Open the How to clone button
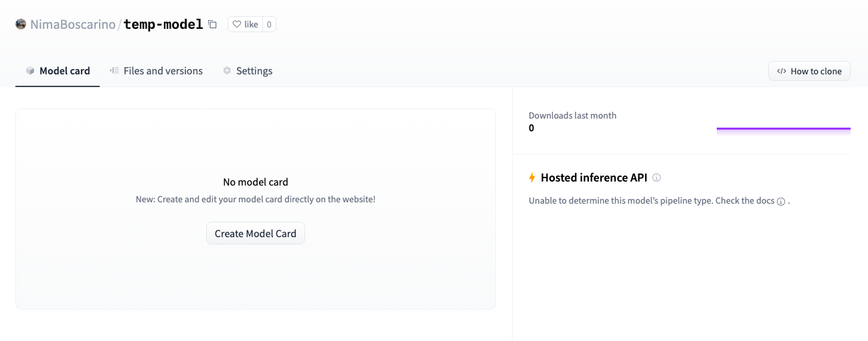Viewport: 868px width, 341px height. (809, 72)
